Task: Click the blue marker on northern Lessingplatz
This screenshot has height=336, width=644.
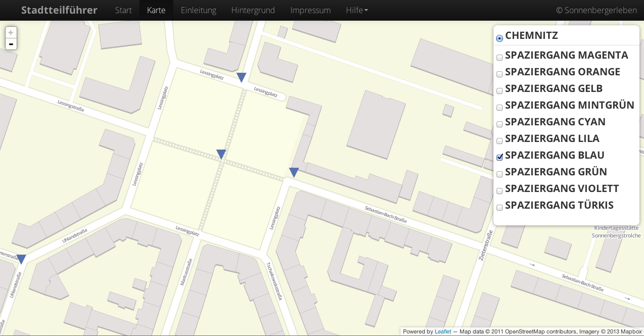Action: 241,77
